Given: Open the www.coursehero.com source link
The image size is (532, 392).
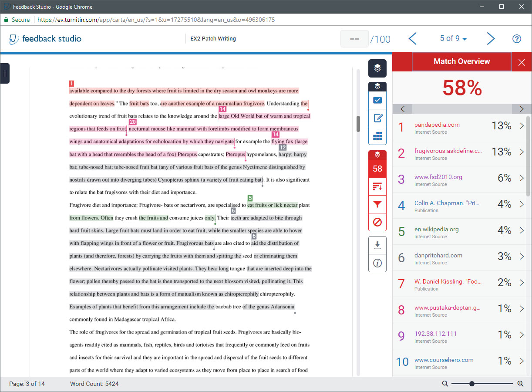Looking at the screenshot, I should 444,360.
